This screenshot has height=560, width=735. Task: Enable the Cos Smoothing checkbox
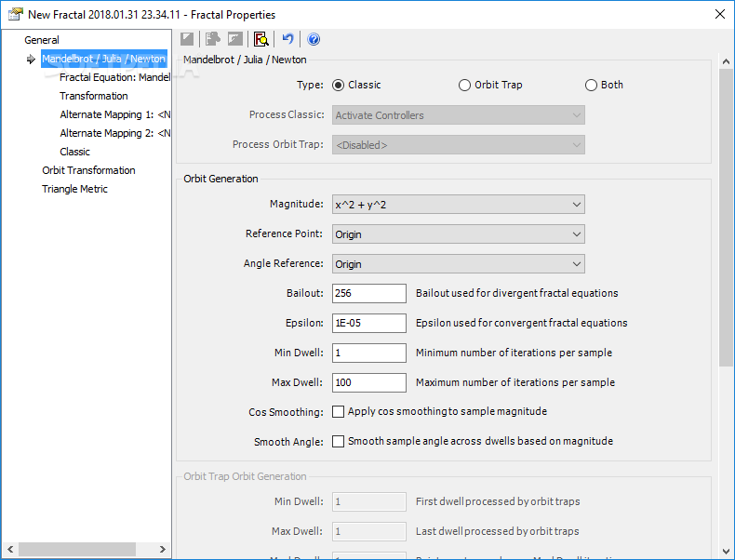338,411
